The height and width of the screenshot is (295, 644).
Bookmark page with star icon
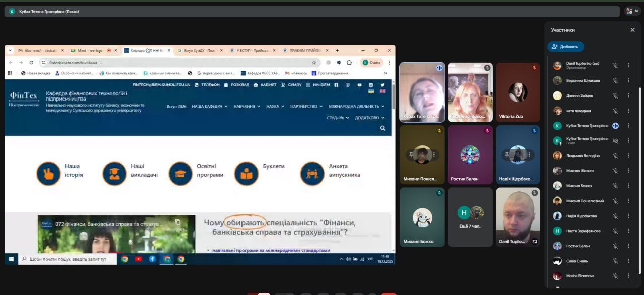(x=314, y=63)
